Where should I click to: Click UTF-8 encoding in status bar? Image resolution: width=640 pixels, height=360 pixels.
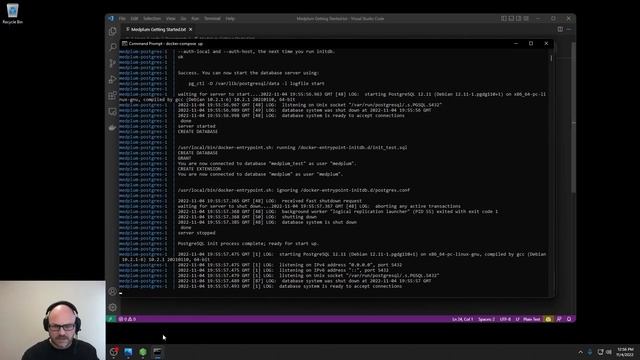point(505,319)
